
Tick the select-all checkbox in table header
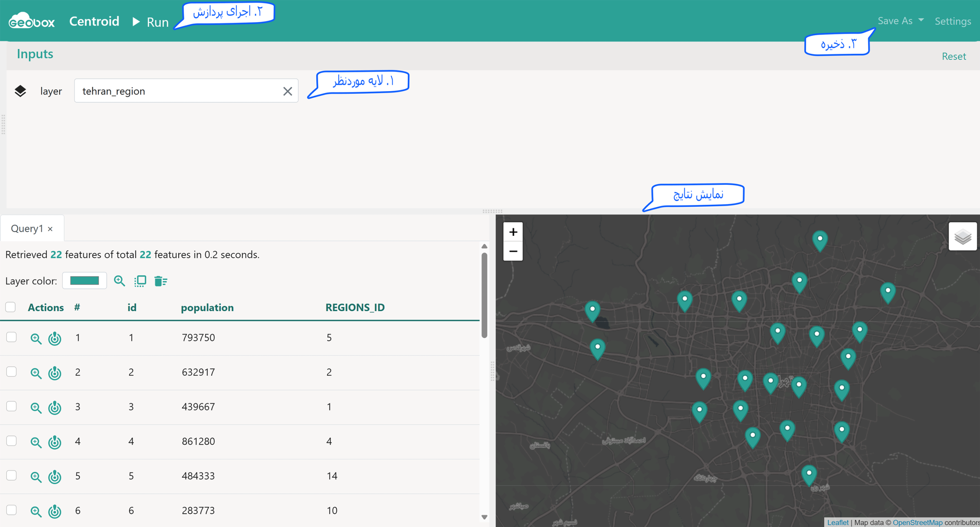click(11, 307)
